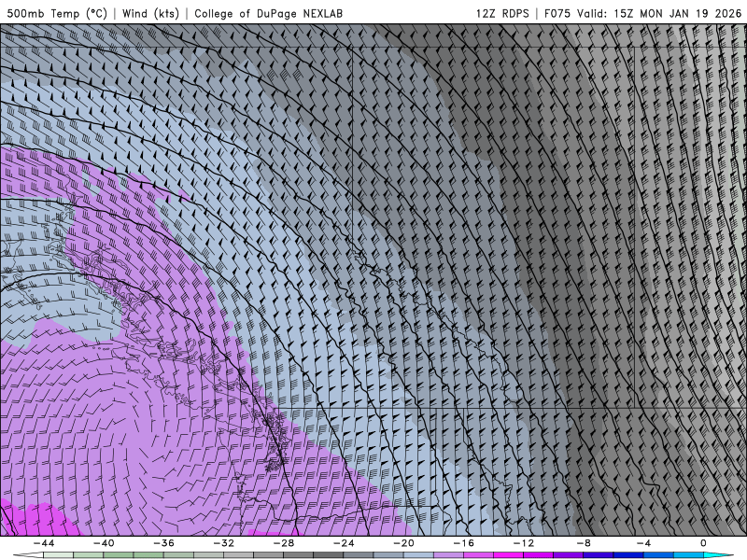Screen dimensions: 747x560
Task: Click the -16 colorbar scale label
Action: pos(464,543)
